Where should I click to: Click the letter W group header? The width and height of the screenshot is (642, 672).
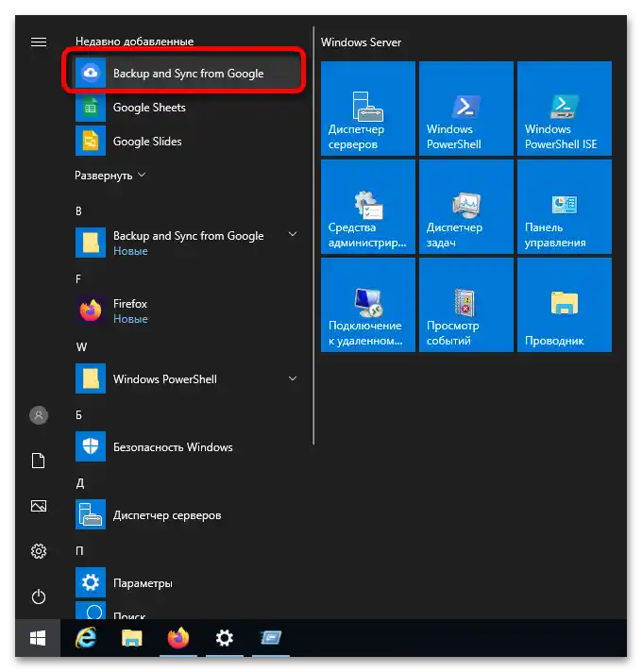coord(81,346)
